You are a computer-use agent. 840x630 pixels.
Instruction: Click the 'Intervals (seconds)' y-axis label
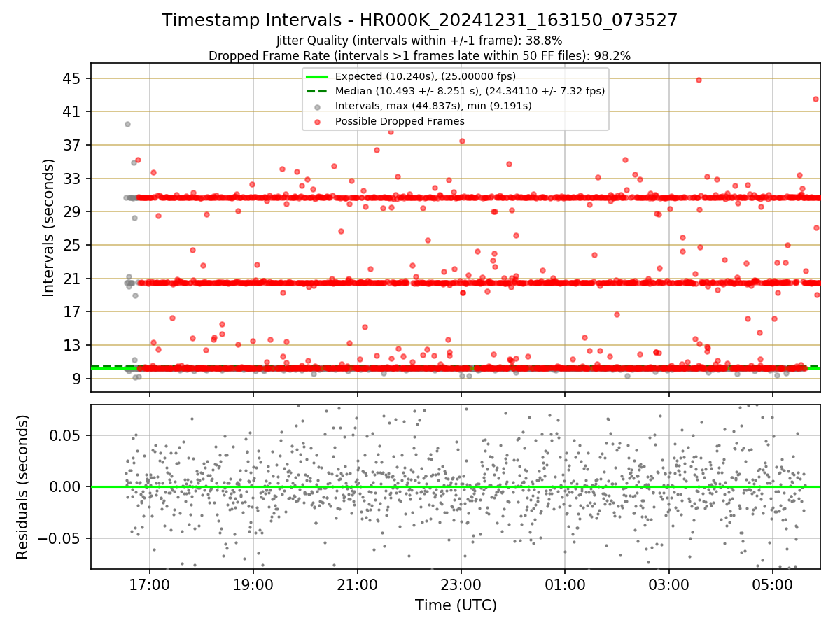(x=49, y=227)
